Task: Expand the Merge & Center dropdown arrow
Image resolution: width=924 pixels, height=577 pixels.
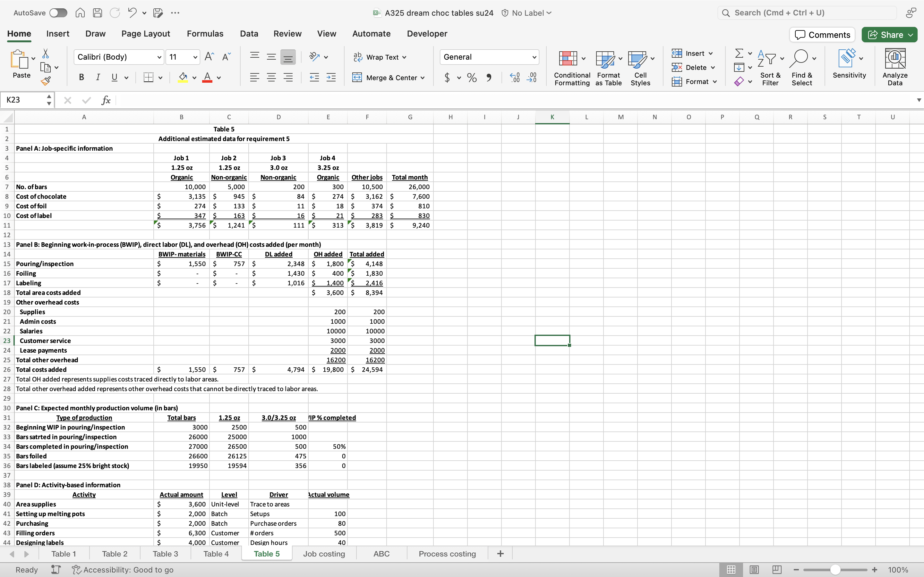Action: coord(423,78)
